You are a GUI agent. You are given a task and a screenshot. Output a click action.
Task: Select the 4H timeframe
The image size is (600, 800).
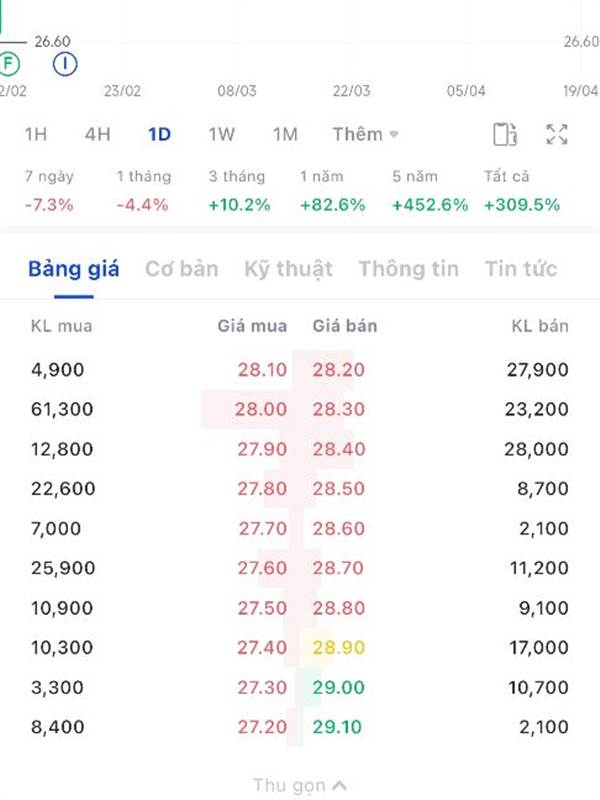(x=97, y=135)
